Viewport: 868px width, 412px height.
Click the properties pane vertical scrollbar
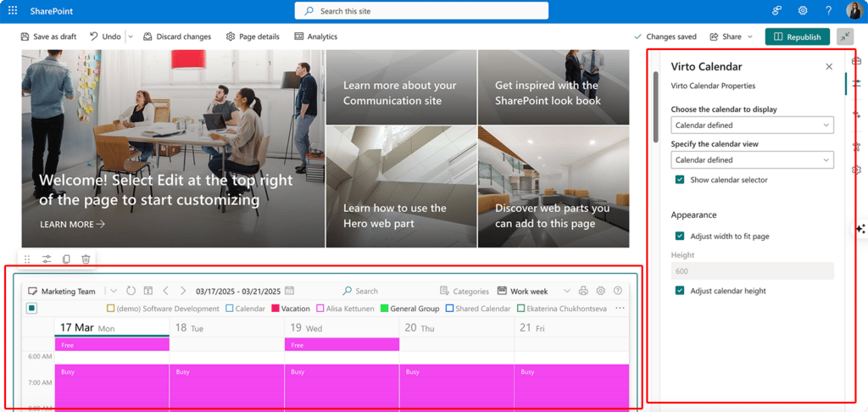[656, 107]
